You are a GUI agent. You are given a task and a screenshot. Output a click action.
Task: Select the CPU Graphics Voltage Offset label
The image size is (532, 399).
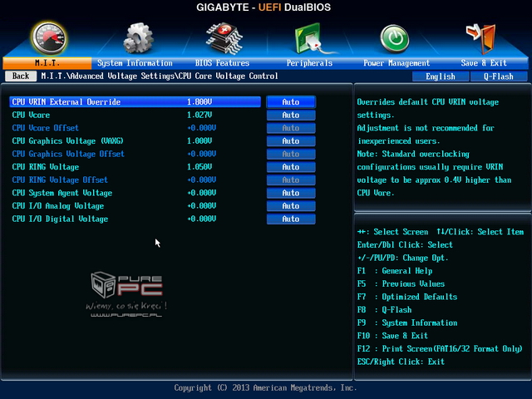click(x=68, y=154)
